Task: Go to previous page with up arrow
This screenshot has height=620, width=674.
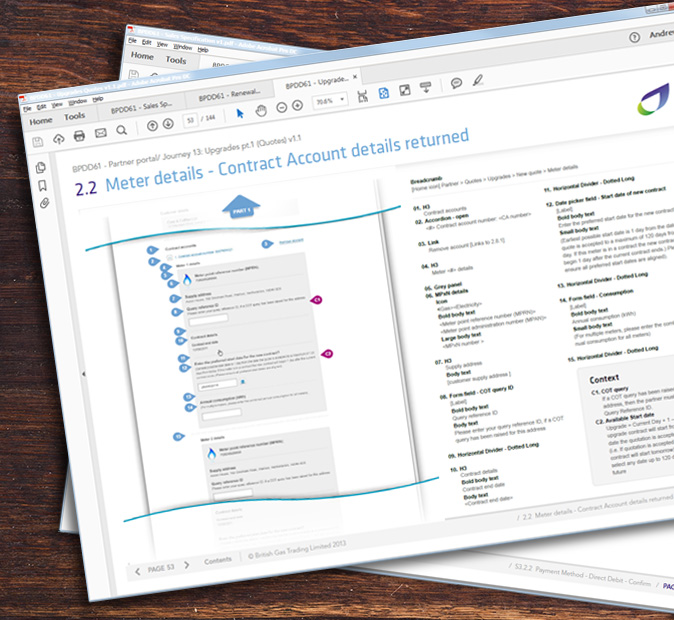Action: tap(152, 126)
